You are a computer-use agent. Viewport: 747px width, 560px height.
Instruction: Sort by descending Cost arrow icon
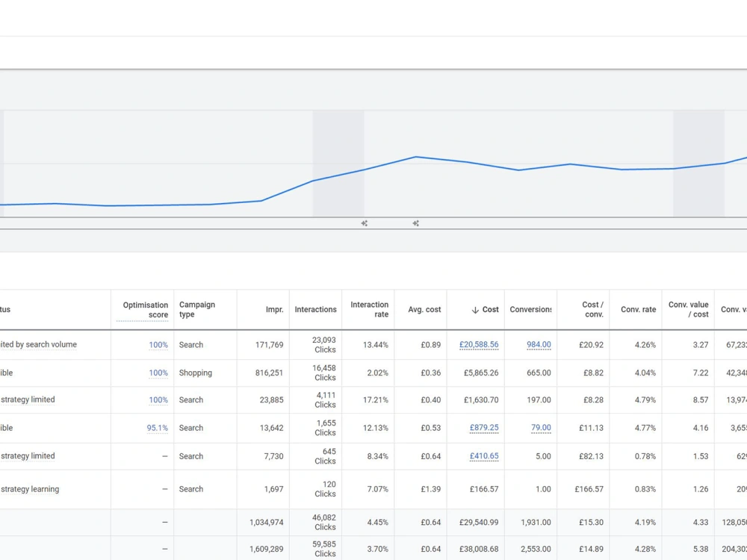point(475,310)
